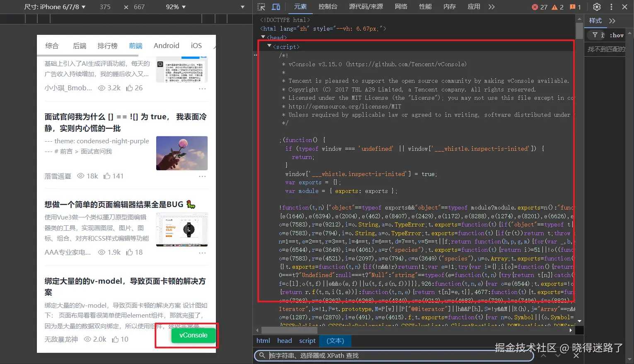Image resolution: width=634 pixels, height=364 pixels.
Task: Click the author name 无敌暴龙神
Action: pos(61,339)
